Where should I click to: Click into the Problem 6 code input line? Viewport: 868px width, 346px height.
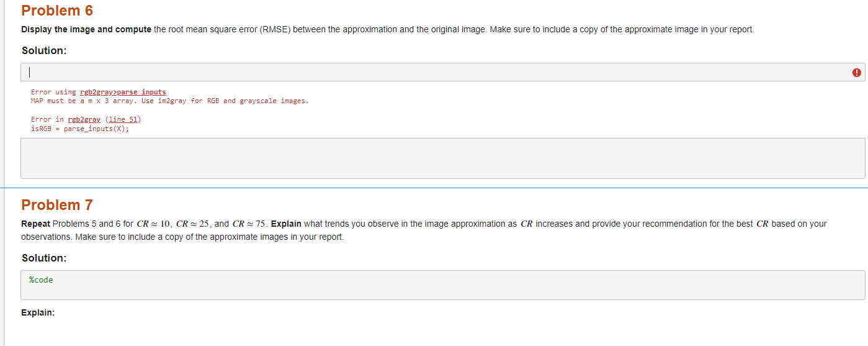443,72
